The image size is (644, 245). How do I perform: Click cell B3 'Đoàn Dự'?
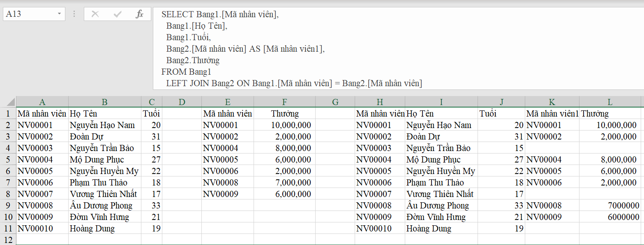tap(104, 137)
